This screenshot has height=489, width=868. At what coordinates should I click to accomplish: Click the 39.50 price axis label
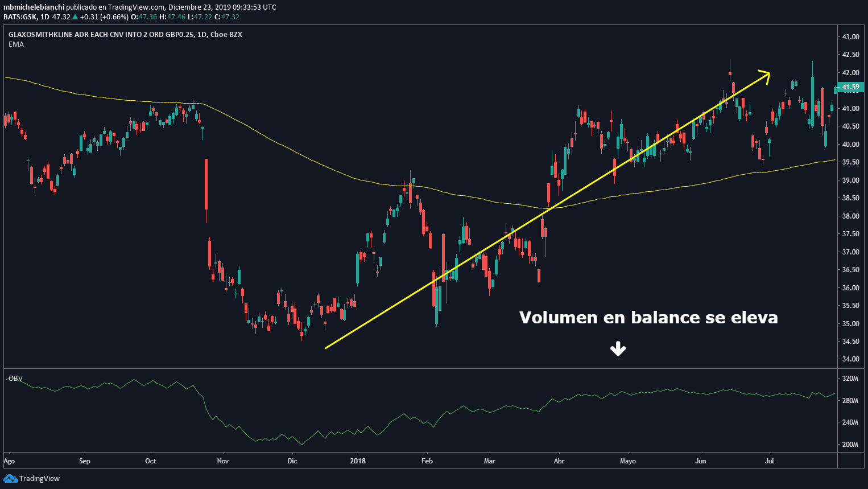point(851,162)
